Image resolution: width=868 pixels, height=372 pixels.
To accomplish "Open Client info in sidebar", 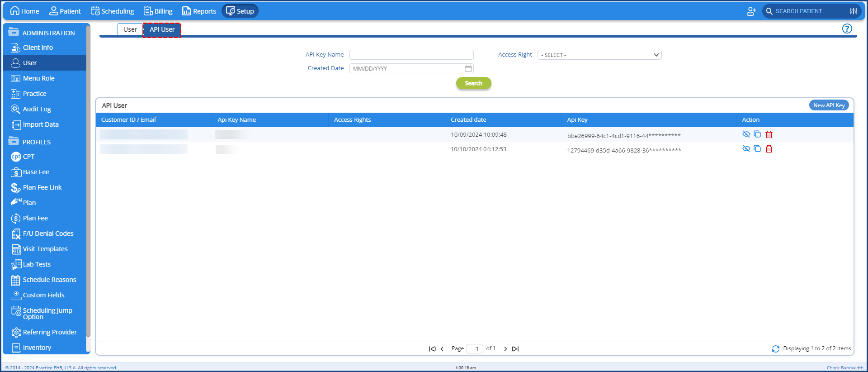I will coord(44,48).
